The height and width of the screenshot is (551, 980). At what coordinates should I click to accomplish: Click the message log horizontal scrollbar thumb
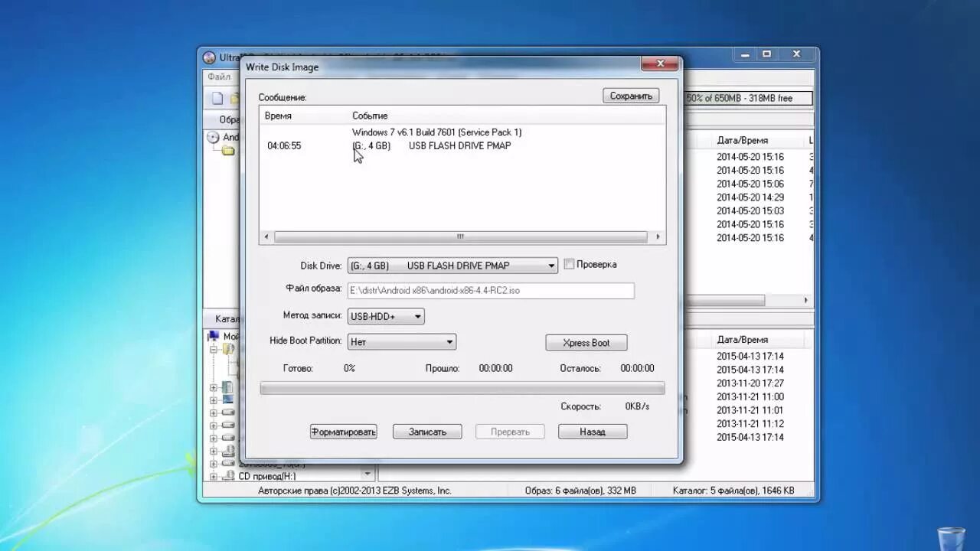[460, 237]
